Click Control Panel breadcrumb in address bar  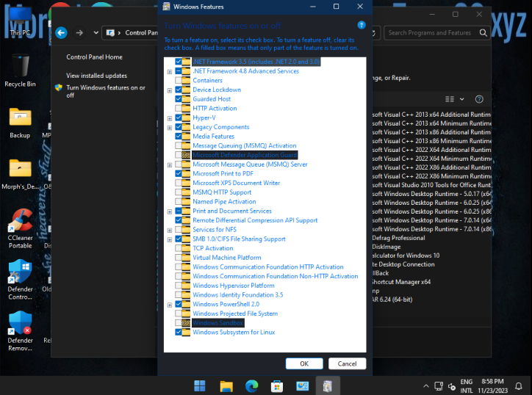pyautogui.click(x=142, y=33)
